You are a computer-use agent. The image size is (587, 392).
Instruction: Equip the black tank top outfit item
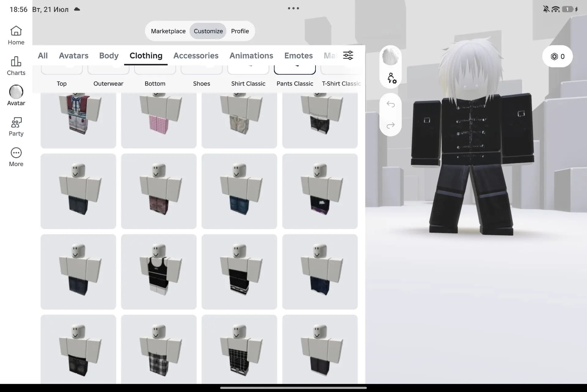(159, 272)
